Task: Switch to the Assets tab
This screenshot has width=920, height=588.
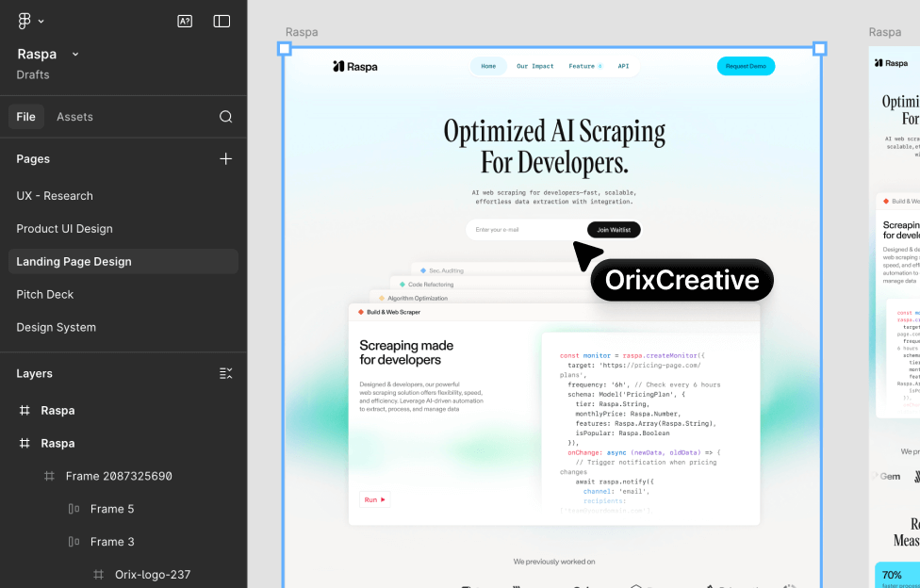Action: click(74, 117)
